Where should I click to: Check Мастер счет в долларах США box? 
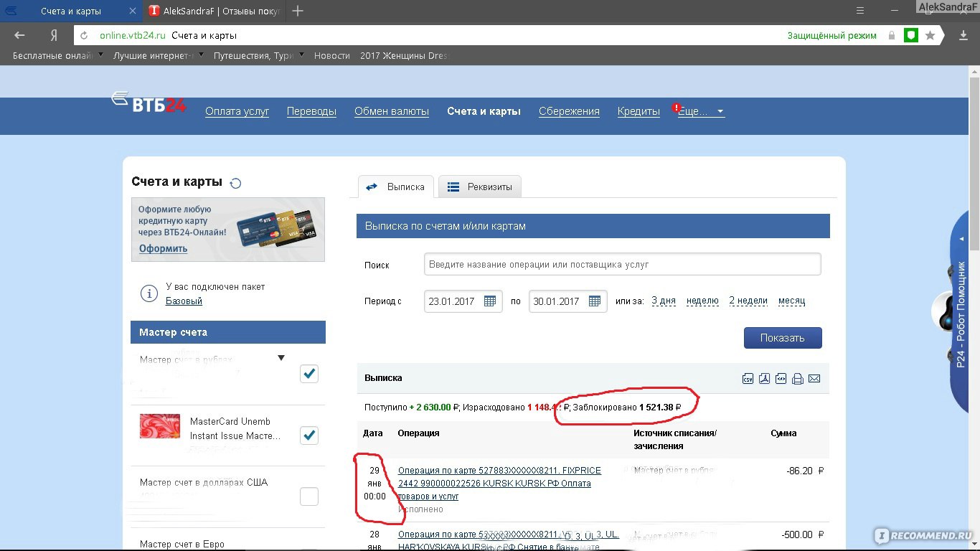(x=309, y=496)
